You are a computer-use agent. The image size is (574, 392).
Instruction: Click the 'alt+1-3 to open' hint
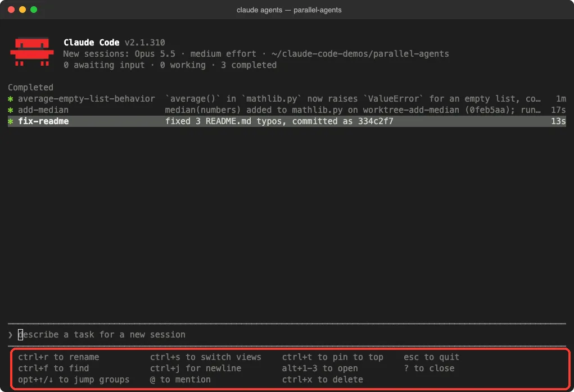pos(320,368)
